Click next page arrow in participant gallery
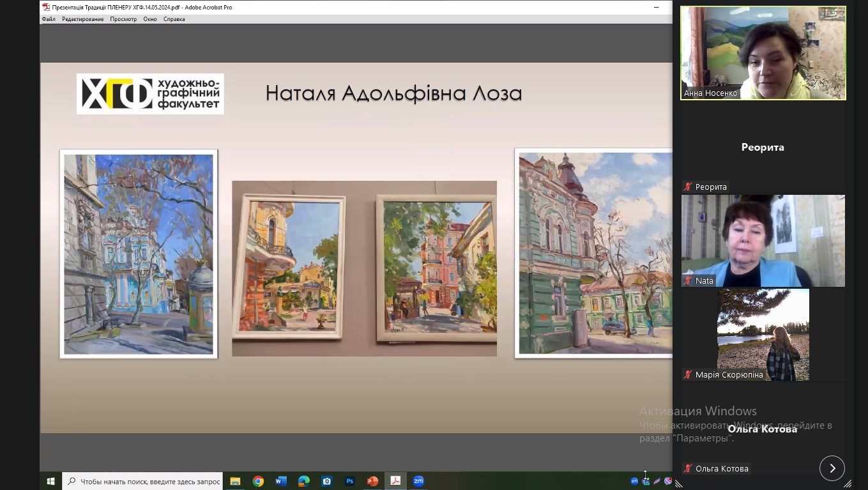The image size is (868, 490). click(x=832, y=468)
